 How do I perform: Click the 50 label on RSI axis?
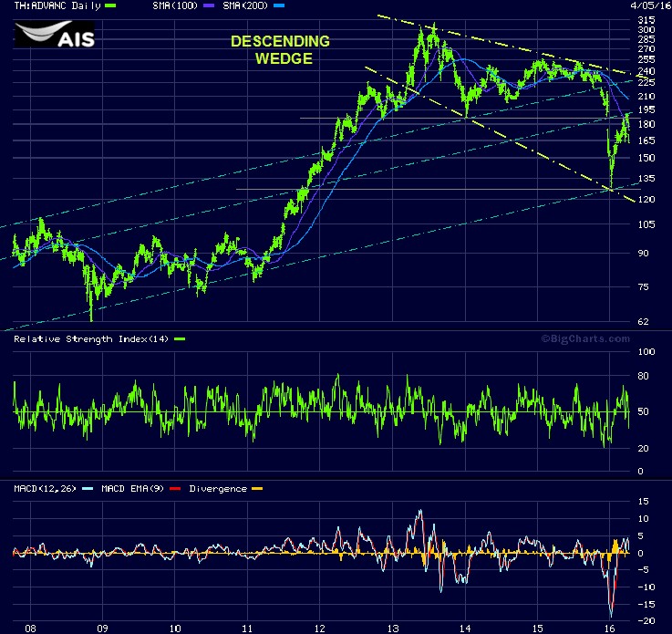[644, 412]
